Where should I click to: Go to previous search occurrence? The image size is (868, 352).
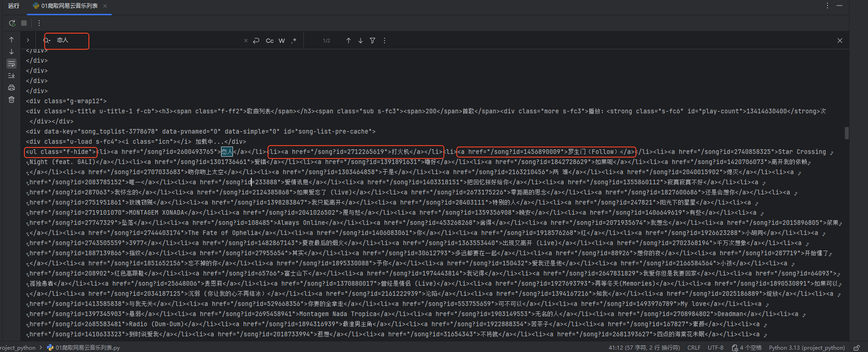[x=349, y=41]
